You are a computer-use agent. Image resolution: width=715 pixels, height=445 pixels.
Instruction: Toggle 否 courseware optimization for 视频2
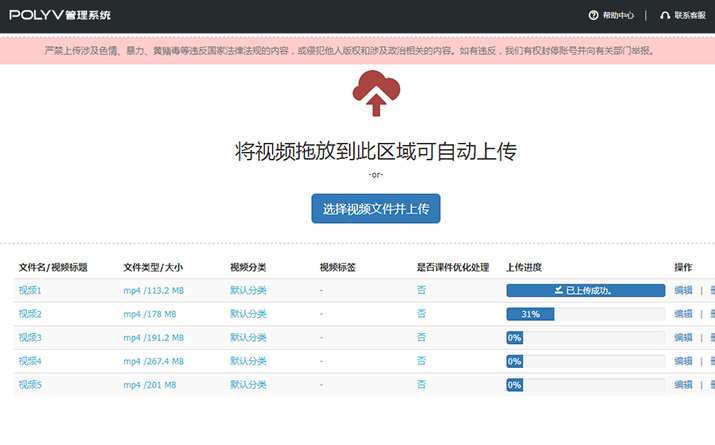click(421, 314)
